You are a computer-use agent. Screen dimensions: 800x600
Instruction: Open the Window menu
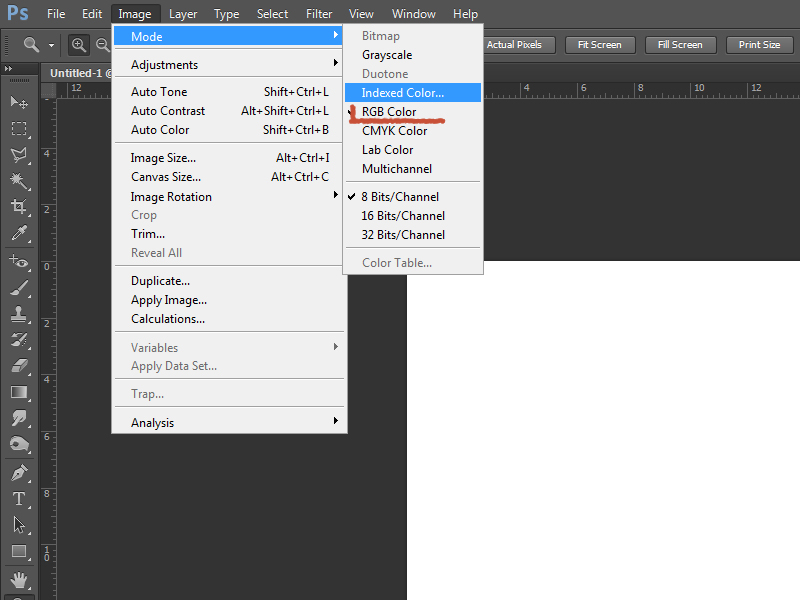pos(414,14)
